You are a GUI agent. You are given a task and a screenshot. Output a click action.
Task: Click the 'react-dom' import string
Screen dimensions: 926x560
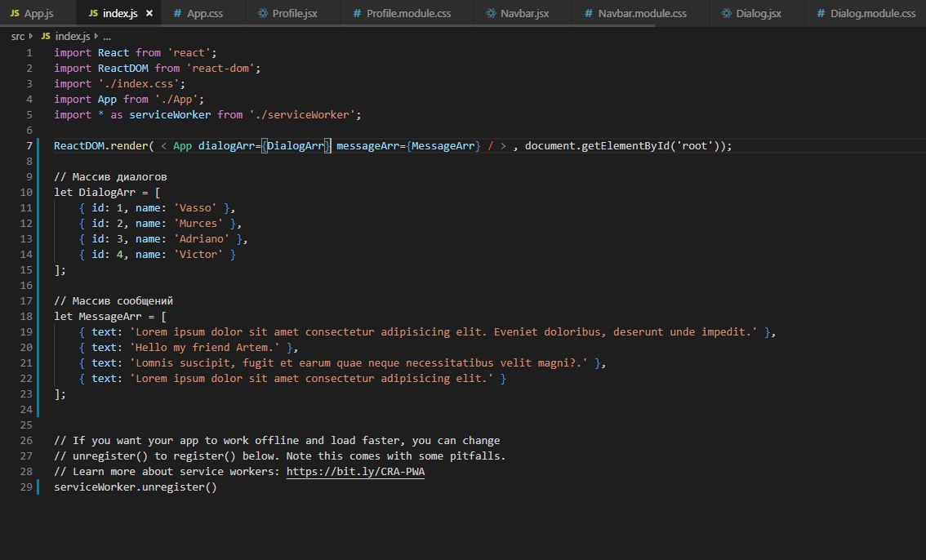coord(221,69)
